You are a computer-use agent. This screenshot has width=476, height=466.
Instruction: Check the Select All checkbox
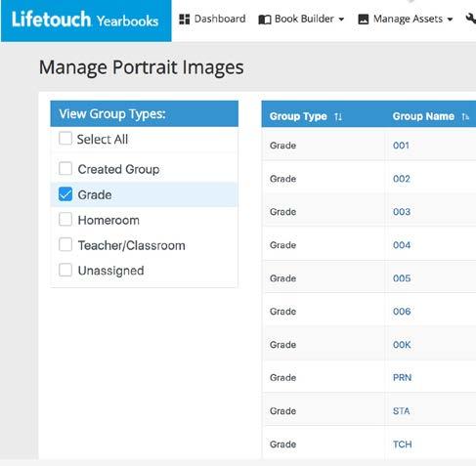coord(65,139)
